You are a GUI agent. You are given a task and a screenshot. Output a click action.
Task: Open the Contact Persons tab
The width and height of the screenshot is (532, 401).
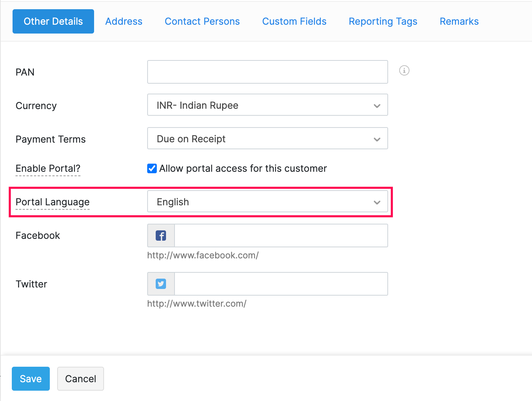tap(202, 21)
